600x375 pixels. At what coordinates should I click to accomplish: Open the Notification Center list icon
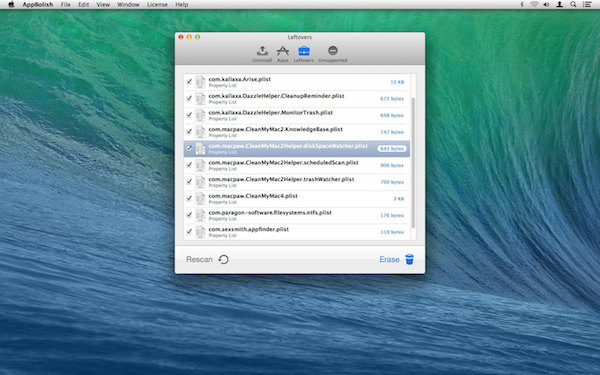tap(587, 5)
